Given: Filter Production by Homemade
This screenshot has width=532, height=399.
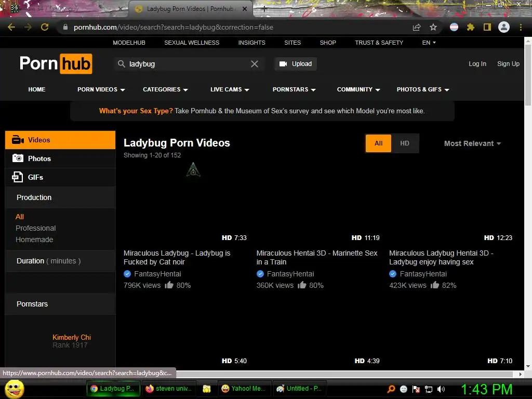Looking at the screenshot, I should 34,240.
